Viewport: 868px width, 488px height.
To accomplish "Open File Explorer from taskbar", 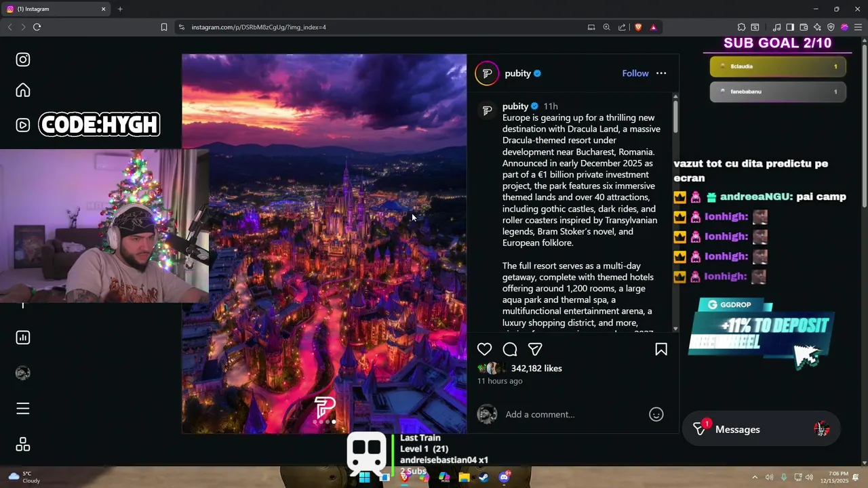I will 464,477.
